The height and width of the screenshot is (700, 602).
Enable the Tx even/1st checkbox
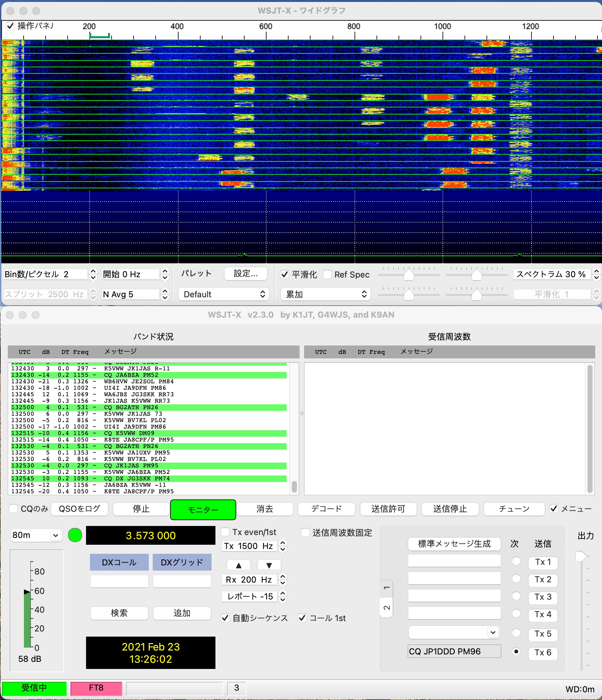click(225, 532)
